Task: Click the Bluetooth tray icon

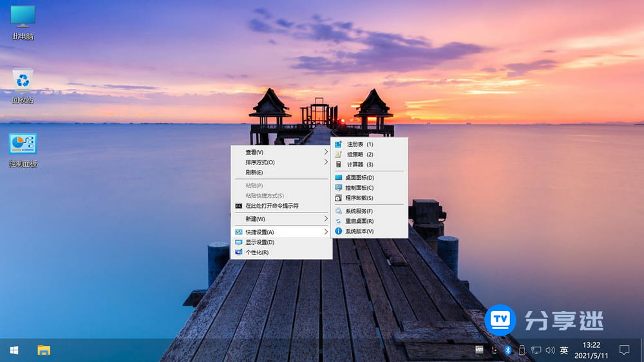Action: pyautogui.click(x=507, y=350)
